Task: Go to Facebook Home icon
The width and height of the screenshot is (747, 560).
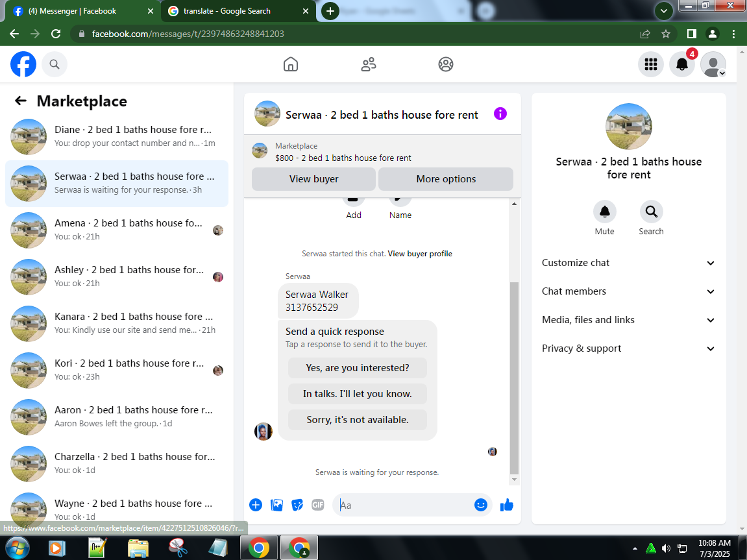Action: pos(291,64)
